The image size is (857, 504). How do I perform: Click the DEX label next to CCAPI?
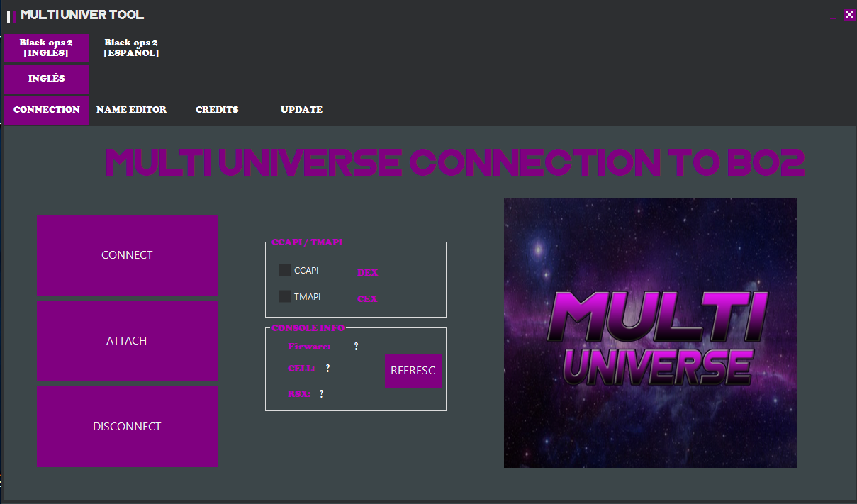point(368,273)
